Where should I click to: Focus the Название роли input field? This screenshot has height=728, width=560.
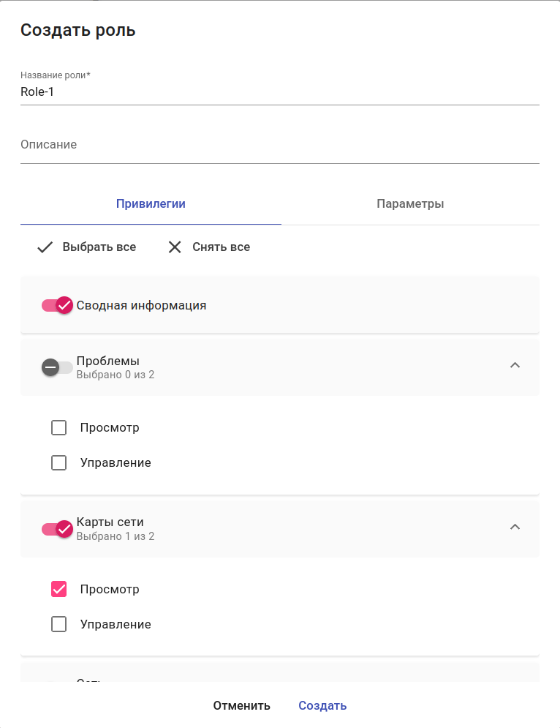(x=279, y=92)
